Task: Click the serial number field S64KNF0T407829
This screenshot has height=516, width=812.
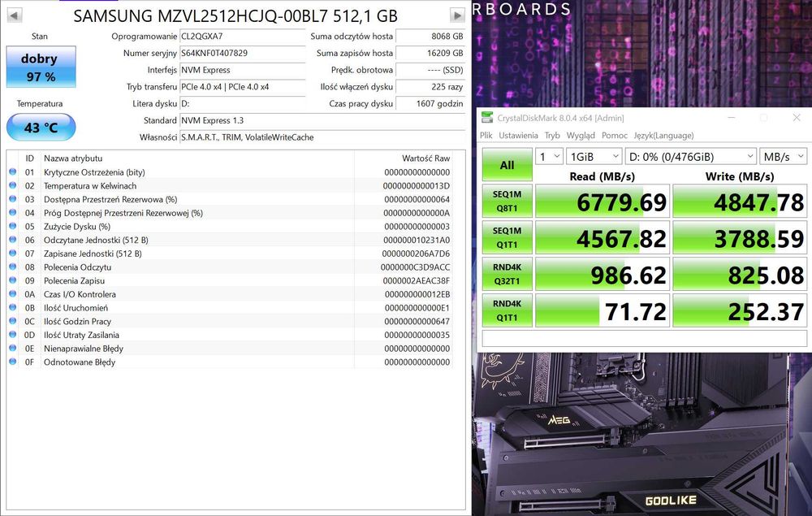Action: coord(242,53)
